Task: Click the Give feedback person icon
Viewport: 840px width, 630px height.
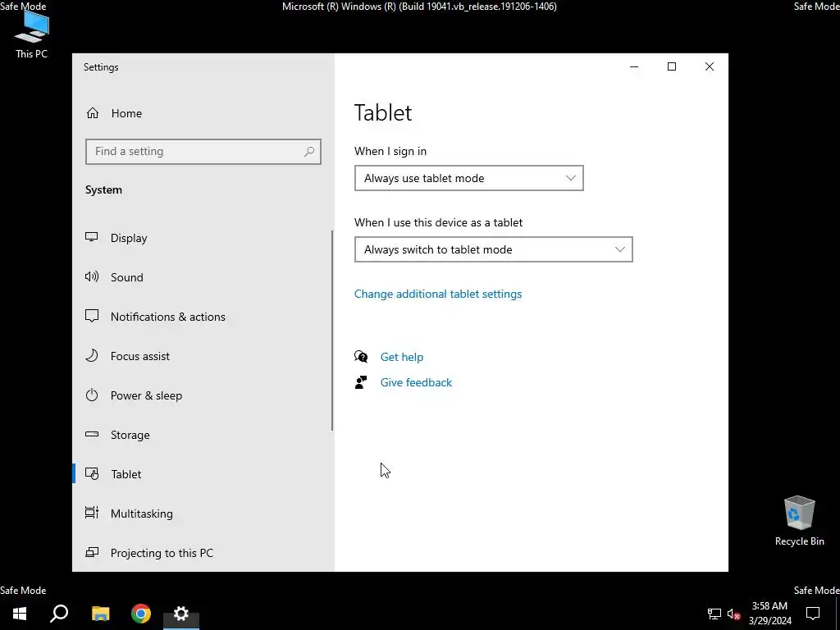Action: point(361,382)
